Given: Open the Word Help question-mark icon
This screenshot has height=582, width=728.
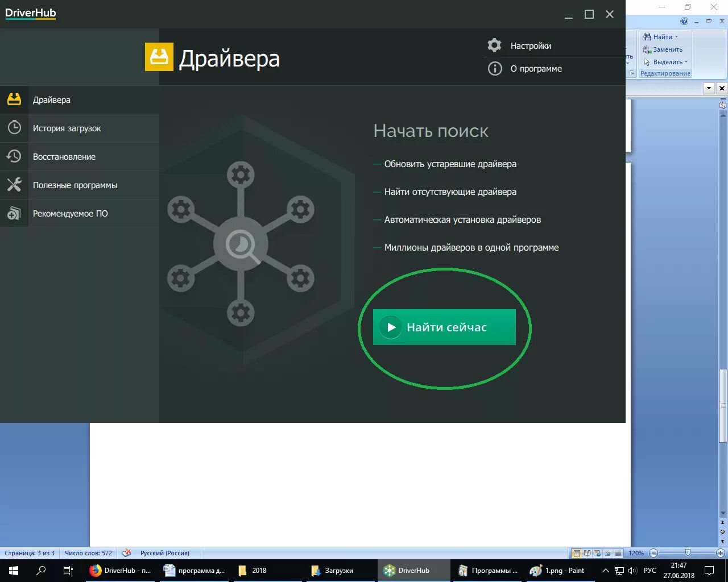Looking at the screenshot, I should tap(684, 21).
